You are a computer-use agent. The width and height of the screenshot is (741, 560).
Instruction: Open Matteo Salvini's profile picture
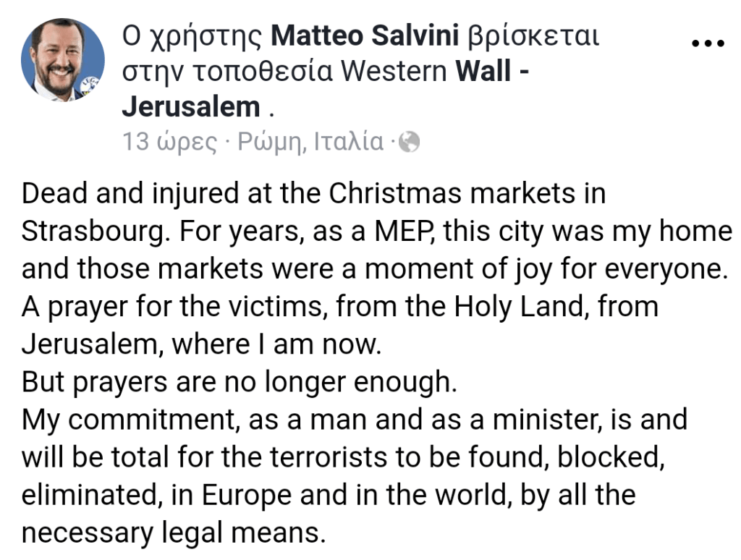point(63,60)
